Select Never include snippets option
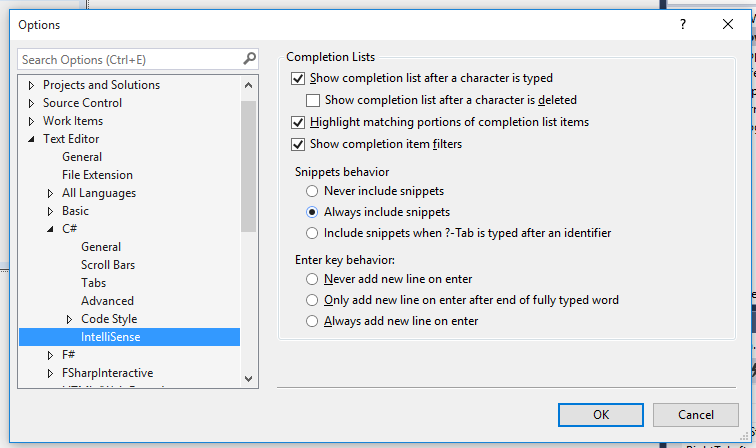This screenshot has width=756, height=448. [312, 191]
